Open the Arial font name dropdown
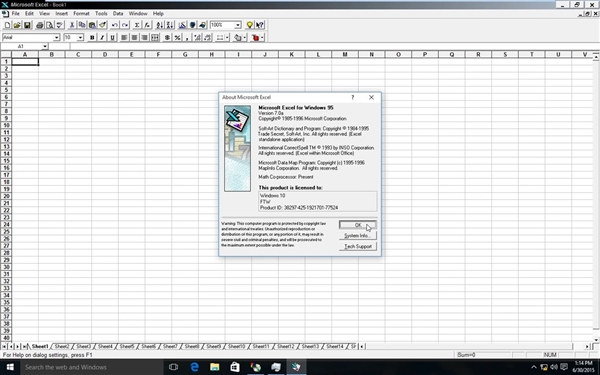Viewport: 600px width, 375px height. tap(56, 38)
